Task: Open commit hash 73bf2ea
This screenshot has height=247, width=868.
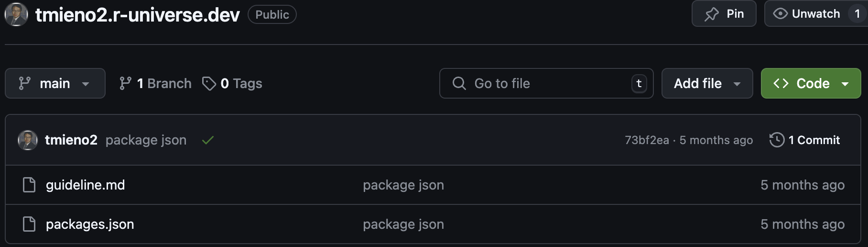Action: pos(647,140)
